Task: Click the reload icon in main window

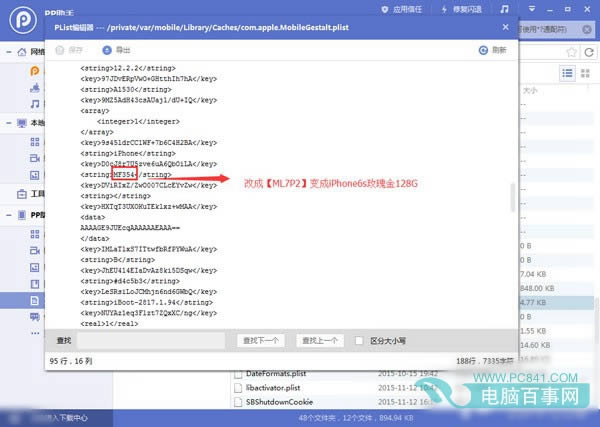Action: point(589,52)
